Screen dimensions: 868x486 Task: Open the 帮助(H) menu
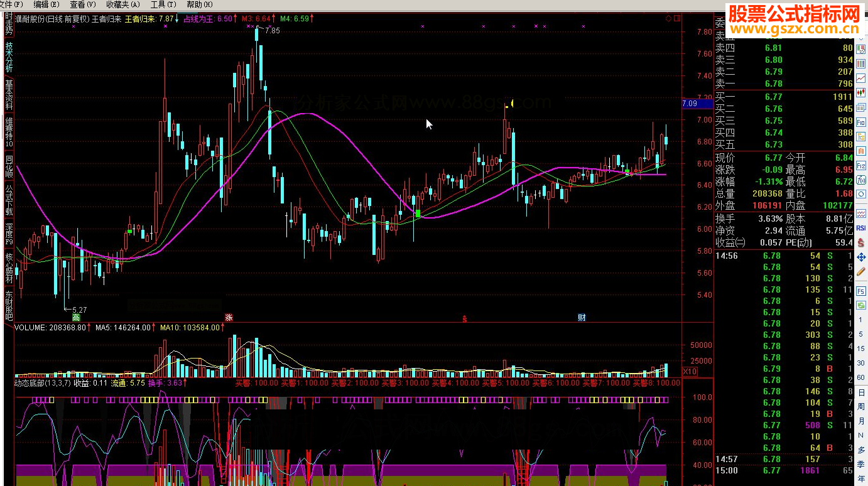click(x=199, y=4)
